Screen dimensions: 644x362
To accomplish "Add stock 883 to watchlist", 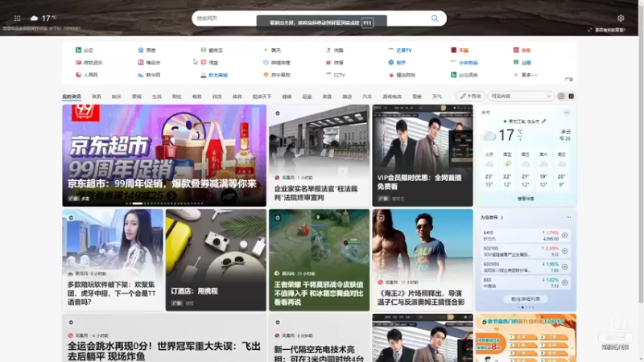I will tap(565, 282).
